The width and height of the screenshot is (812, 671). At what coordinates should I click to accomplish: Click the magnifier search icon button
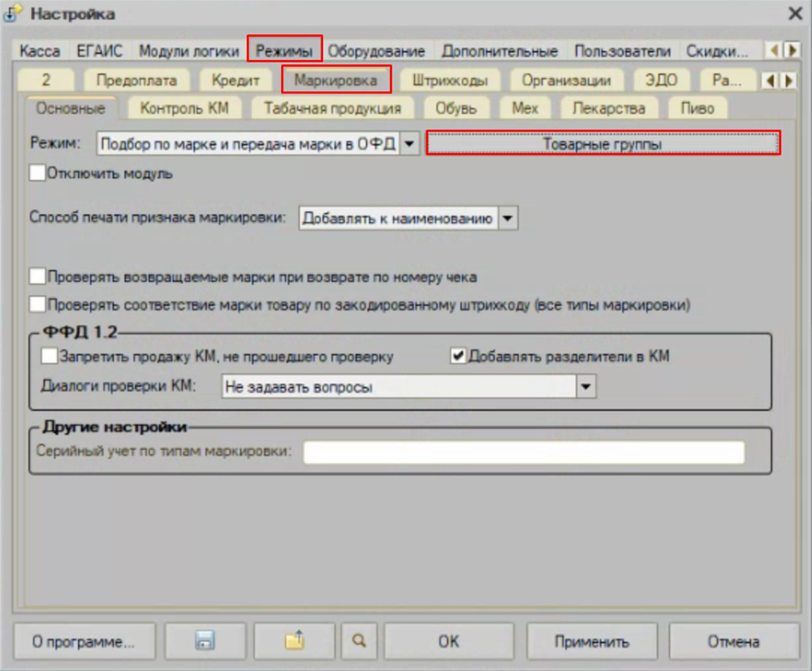[x=359, y=641]
